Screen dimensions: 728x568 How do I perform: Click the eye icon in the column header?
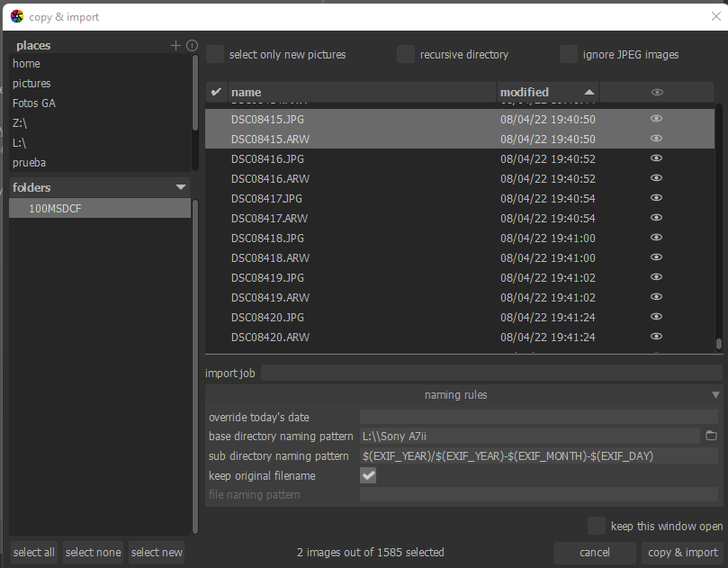coord(657,92)
